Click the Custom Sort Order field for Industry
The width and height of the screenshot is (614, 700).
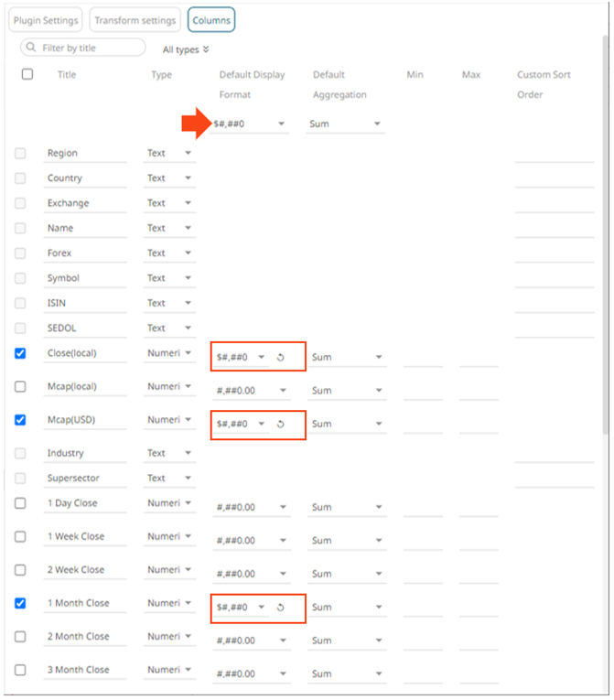coord(555,454)
